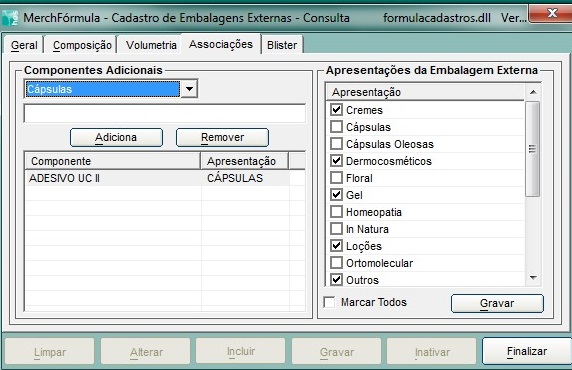Click the Apresentação list scroll-down arrow
Screen dimensions: 572x370
[x=533, y=278]
